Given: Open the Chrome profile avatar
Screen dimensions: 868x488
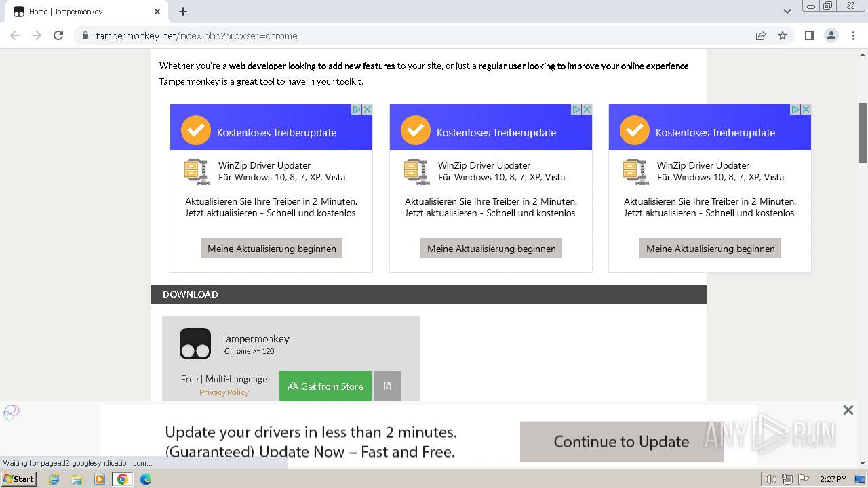Looking at the screenshot, I should (x=831, y=35).
